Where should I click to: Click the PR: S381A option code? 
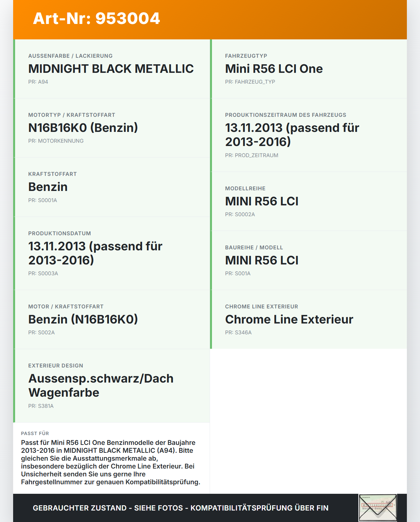click(41, 406)
